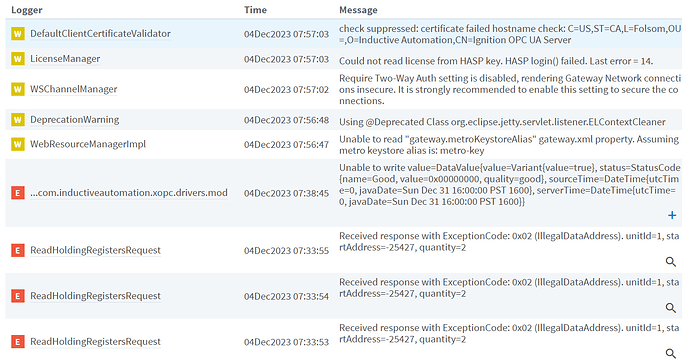Open the DefaultClientCertificateValidator logger link
The image size is (690, 362).
[x=100, y=34]
